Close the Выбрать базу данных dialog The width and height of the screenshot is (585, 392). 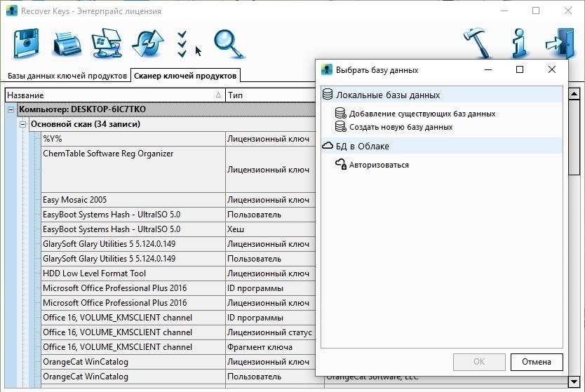tap(552, 69)
